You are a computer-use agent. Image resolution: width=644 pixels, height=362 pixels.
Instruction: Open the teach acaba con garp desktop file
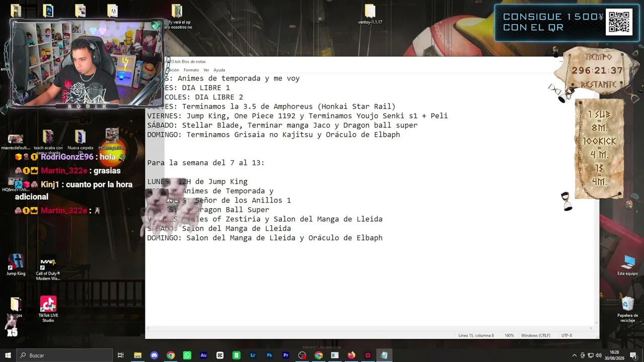click(48, 141)
